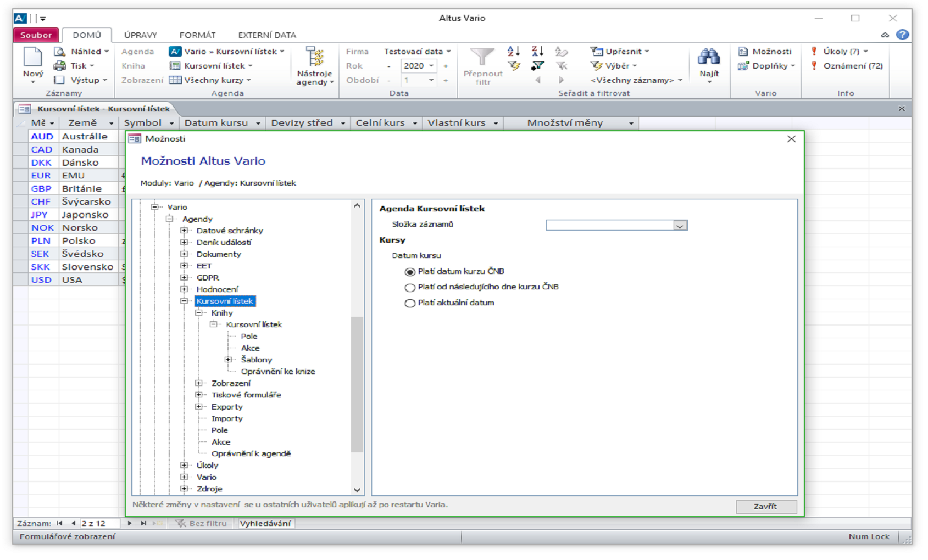This screenshot has height=560, width=928.
Task: Click the Upřesnit refine filter icon
Action: pyautogui.click(x=596, y=52)
